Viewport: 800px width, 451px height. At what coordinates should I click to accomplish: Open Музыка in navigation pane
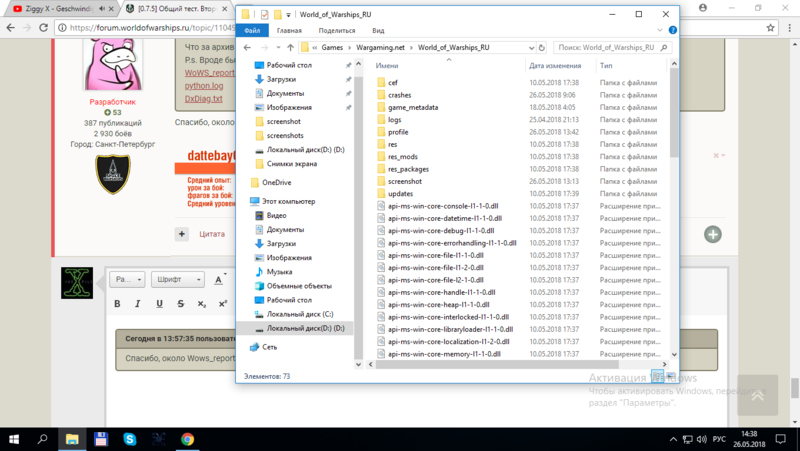[279, 272]
